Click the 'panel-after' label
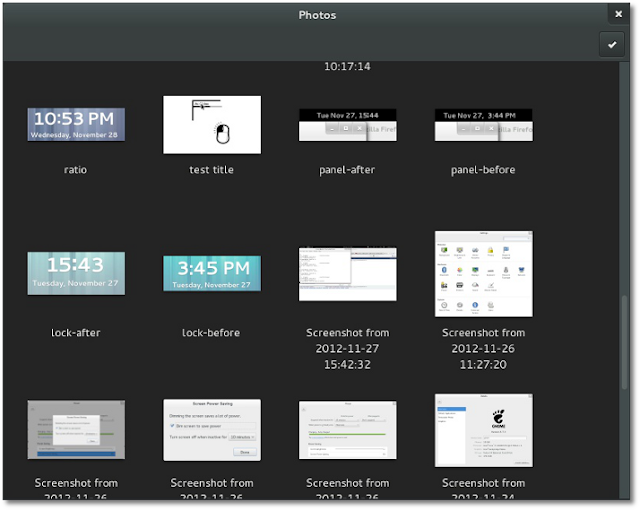 [347, 170]
